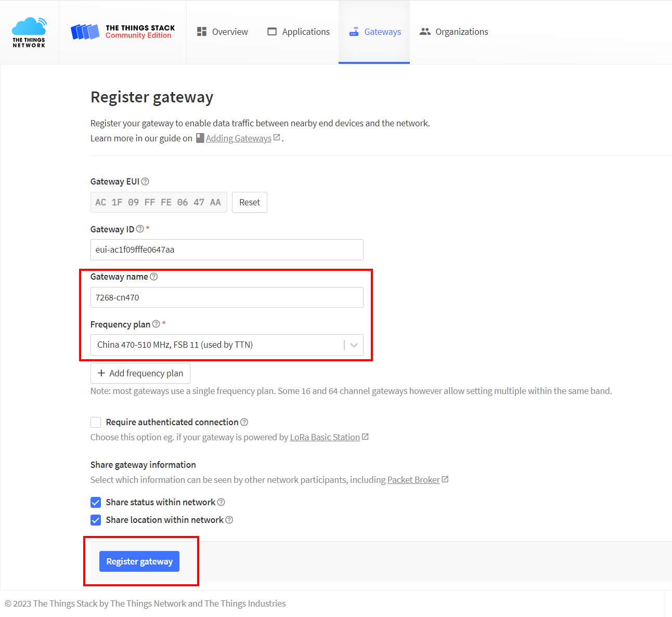Uncheck Share location within network
Image resolution: width=672 pixels, height=617 pixels.
tap(96, 520)
